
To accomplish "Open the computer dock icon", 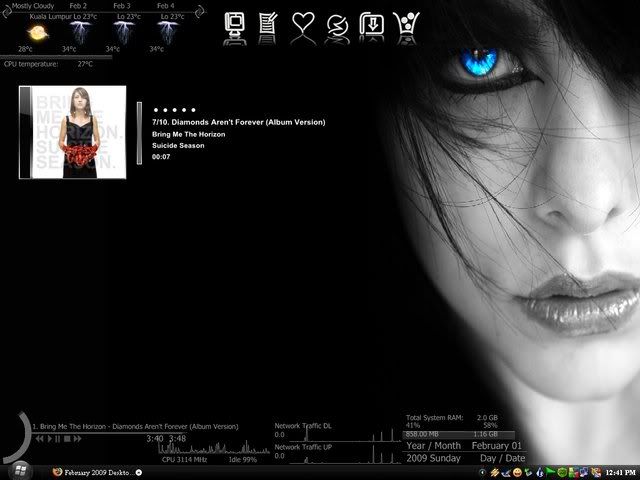I will pyautogui.click(x=235, y=24).
